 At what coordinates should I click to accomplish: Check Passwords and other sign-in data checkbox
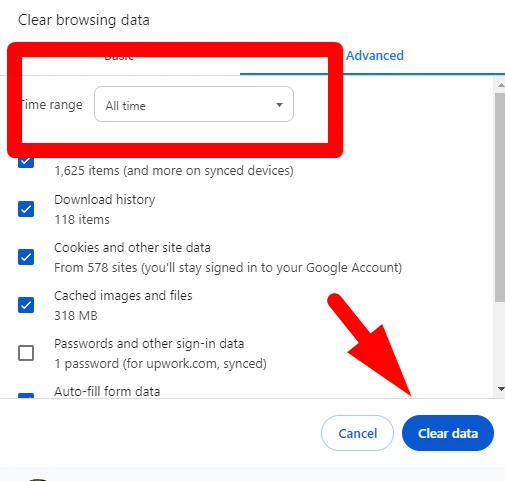coord(26,353)
